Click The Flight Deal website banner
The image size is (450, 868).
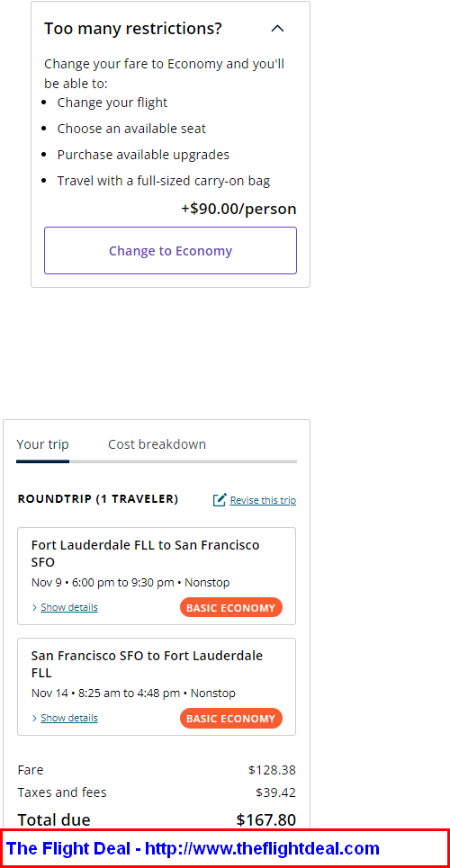pos(225,848)
